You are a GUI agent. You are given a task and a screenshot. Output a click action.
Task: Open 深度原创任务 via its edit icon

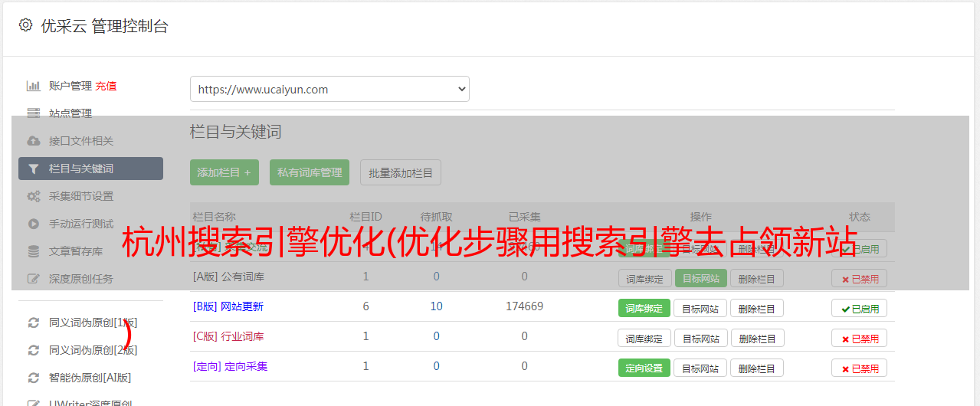(x=33, y=279)
